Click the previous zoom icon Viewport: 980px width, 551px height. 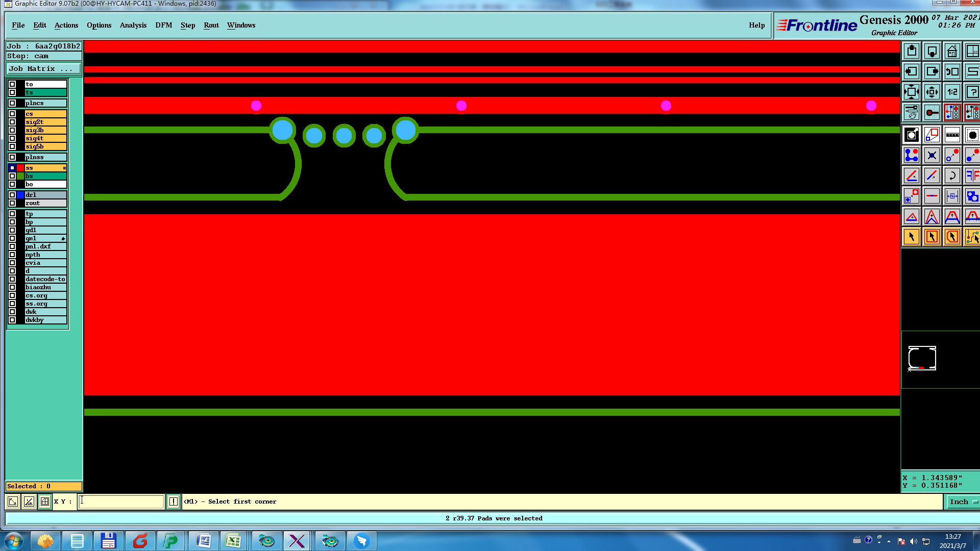pyautogui.click(x=952, y=71)
